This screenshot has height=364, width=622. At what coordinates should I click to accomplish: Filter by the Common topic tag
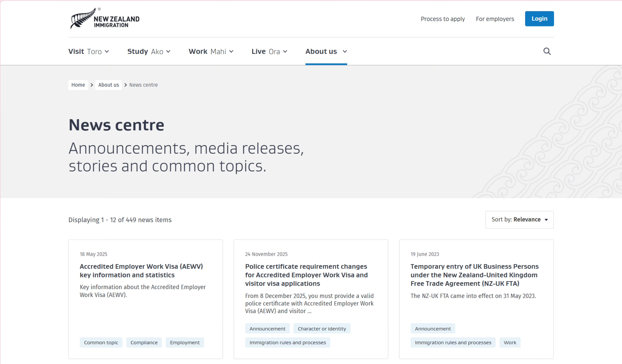(101, 342)
